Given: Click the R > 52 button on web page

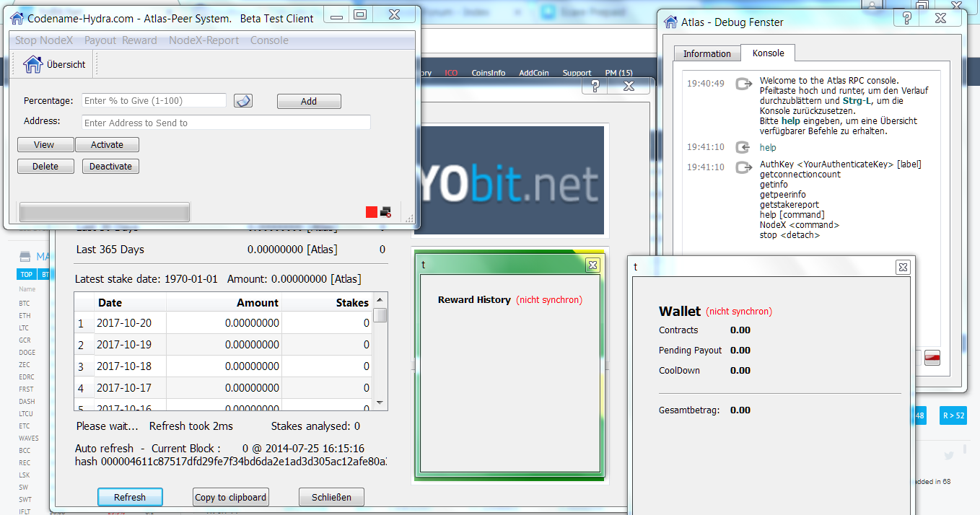Looking at the screenshot, I should click(x=953, y=415).
